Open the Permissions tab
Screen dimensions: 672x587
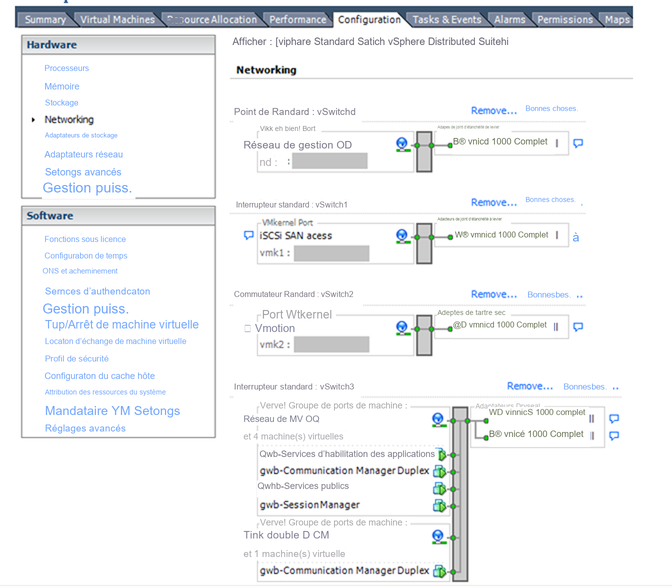point(565,20)
